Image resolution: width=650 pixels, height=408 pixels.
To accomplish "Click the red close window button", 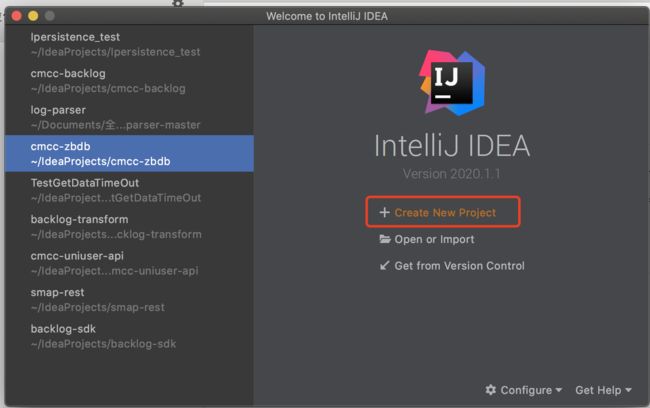I will tap(17, 16).
